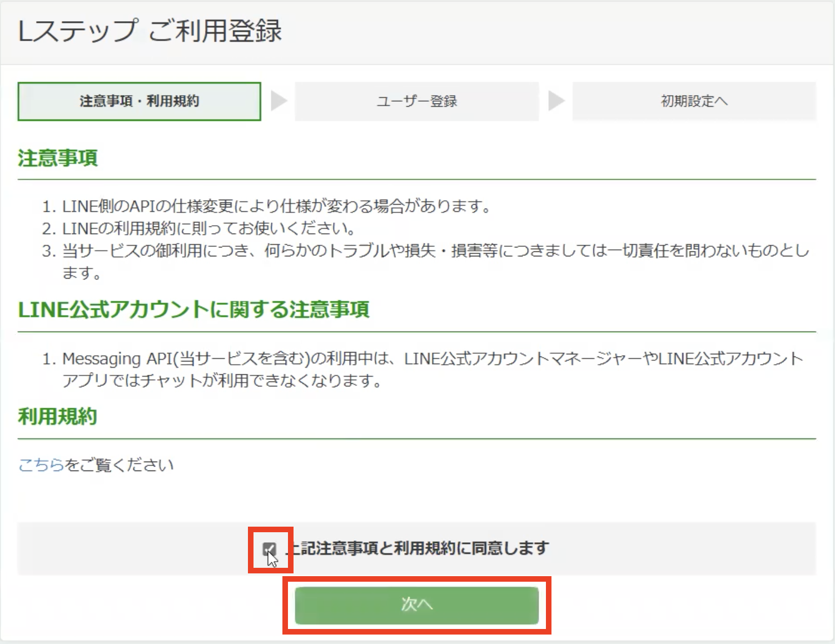Click the LINE公式アカウントに関する注意事項 heading
Viewport: 835px width, 644px height.
[193, 309]
